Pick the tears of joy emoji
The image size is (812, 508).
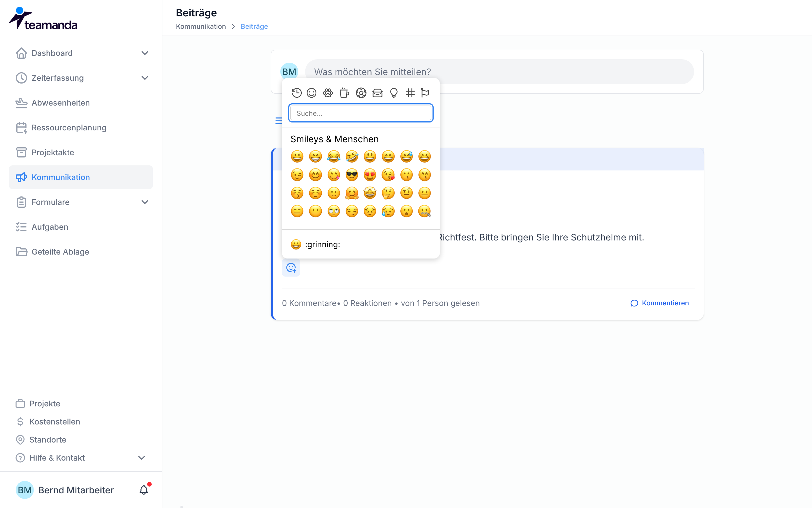pos(334,156)
